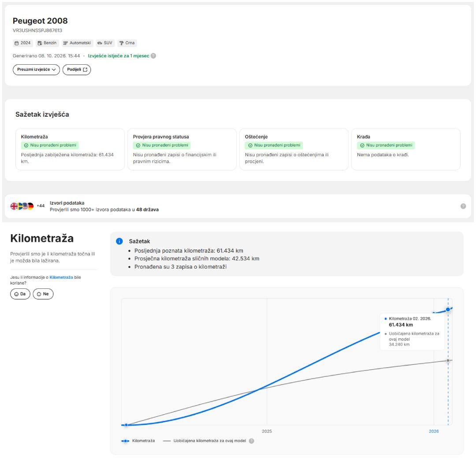Open the Preuzmi izvješće dropdown
The width and height of the screenshot is (476, 461).
pos(36,70)
